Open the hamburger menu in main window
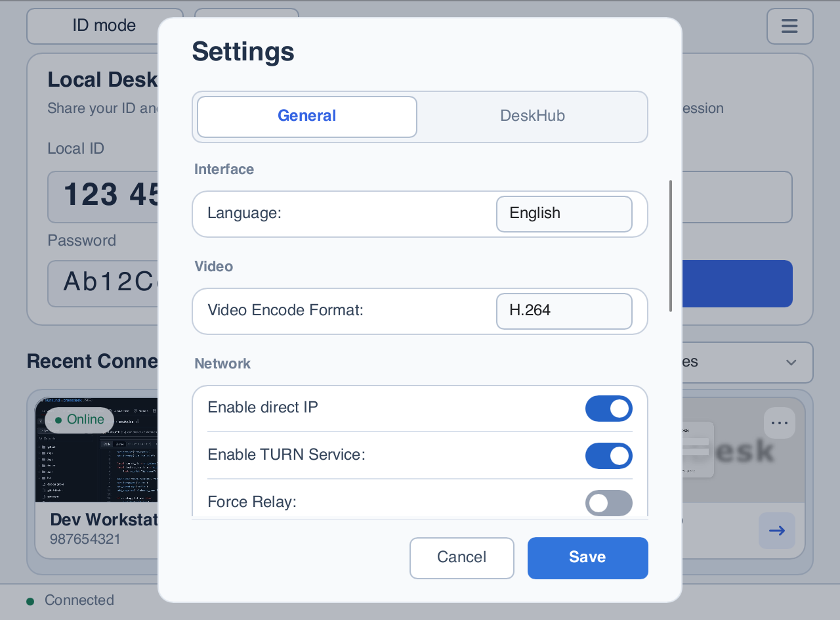The width and height of the screenshot is (840, 620). point(789,26)
